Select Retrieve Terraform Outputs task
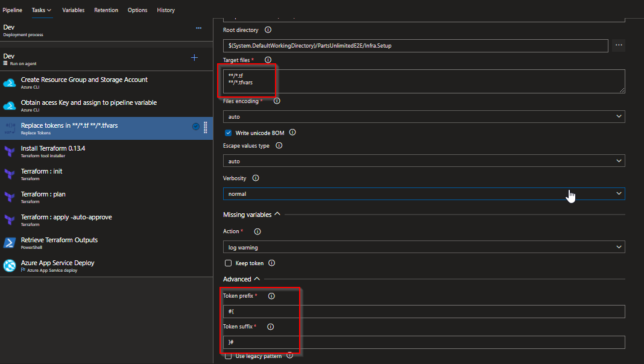644x364 pixels. 106,243
